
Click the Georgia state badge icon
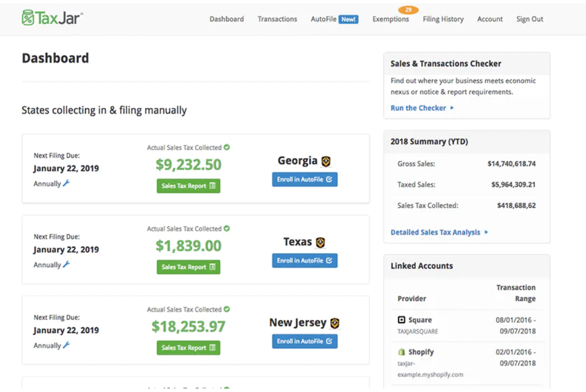326,161
